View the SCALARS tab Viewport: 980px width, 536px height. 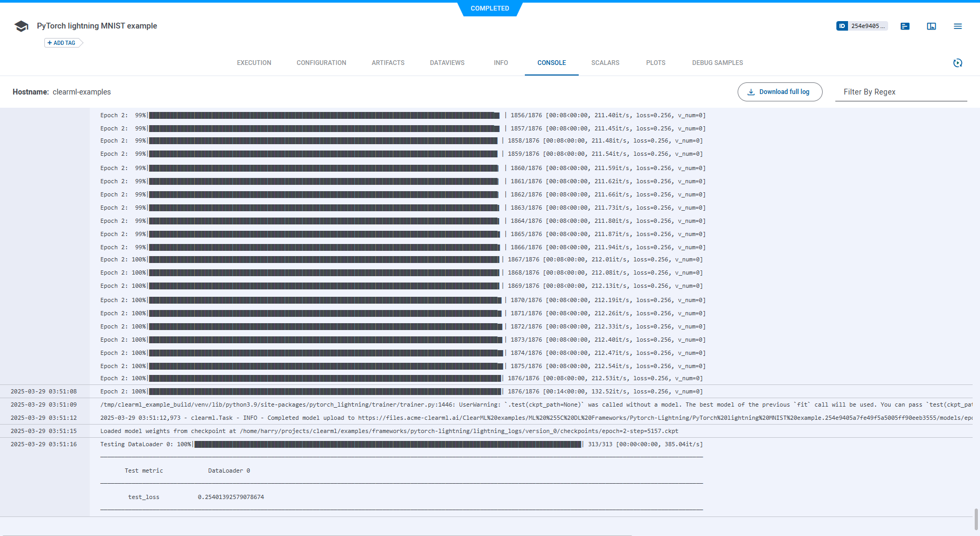(x=605, y=63)
